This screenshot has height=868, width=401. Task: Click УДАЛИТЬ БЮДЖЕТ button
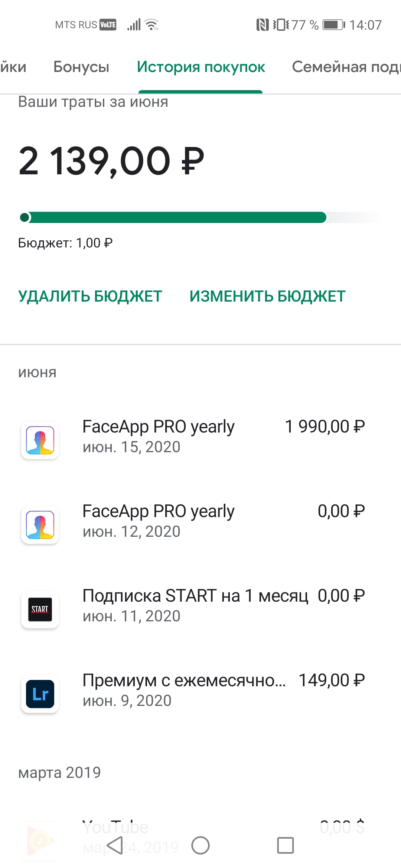(x=90, y=296)
